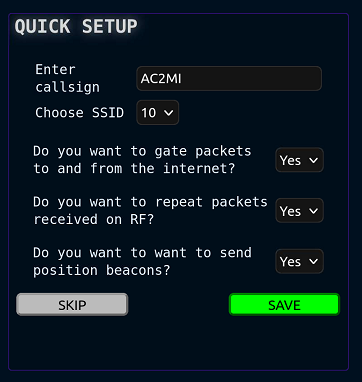This screenshot has height=382, width=362.
Task: Click the chevron arrow in the internet gating selector
Action: click(x=313, y=160)
